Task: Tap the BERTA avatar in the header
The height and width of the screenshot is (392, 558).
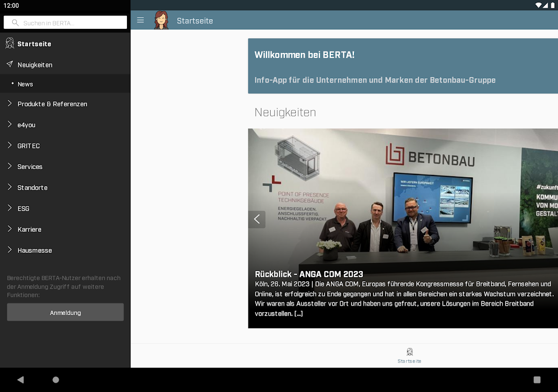Action: (161, 20)
